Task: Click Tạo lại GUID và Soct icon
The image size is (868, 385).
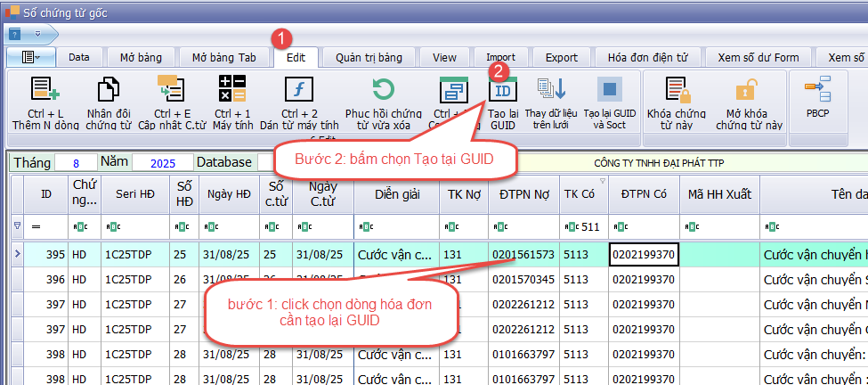Action: click(x=610, y=90)
